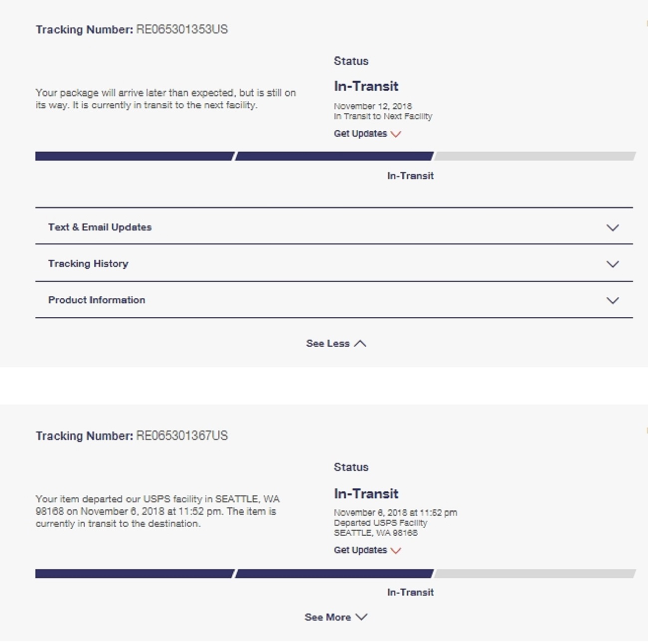Show details with the See More text

click(327, 617)
